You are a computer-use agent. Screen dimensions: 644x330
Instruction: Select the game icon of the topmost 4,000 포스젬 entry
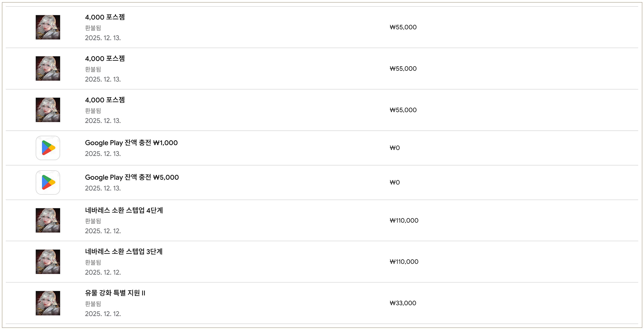coord(48,27)
